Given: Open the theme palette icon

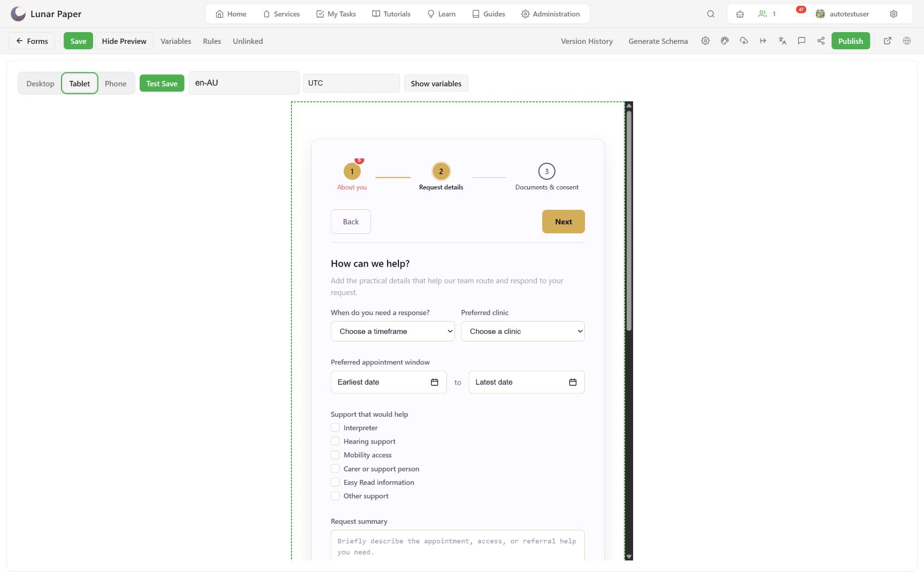Looking at the screenshot, I should [725, 41].
